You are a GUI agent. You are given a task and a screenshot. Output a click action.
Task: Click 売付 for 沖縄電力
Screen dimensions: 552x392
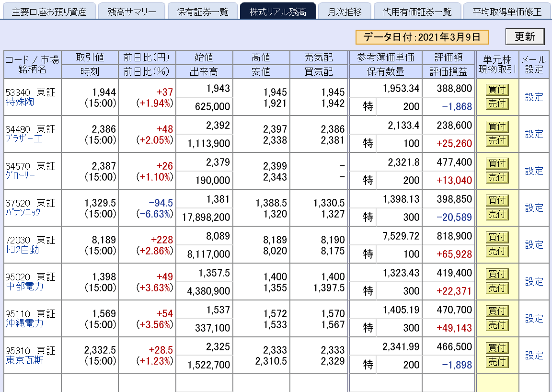(x=497, y=325)
